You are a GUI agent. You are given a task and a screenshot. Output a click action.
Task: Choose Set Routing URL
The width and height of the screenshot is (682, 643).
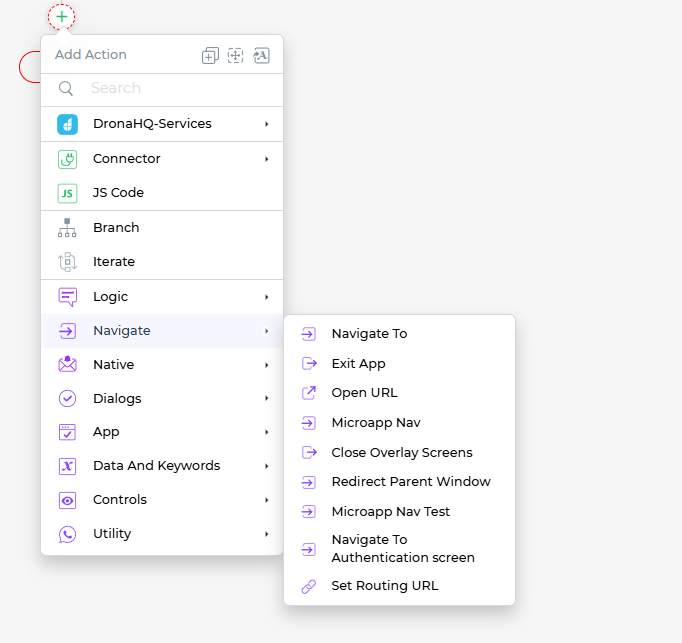[x=399, y=586]
